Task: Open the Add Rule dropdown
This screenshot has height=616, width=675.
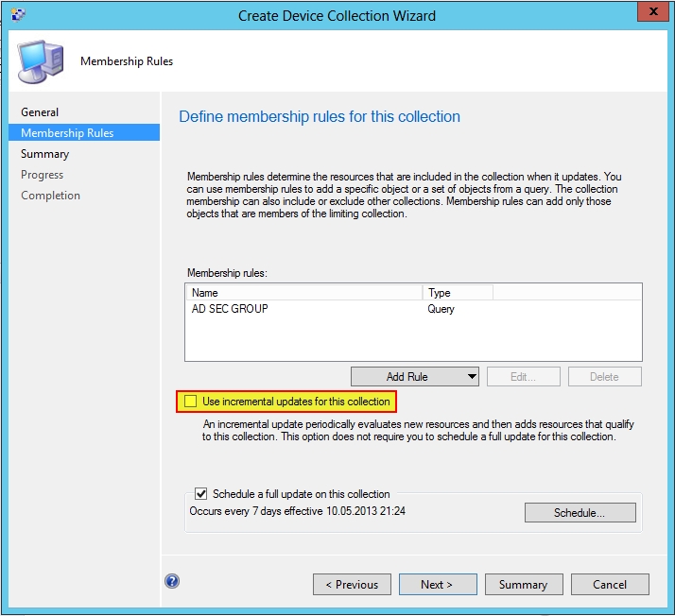Action: point(415,376)
